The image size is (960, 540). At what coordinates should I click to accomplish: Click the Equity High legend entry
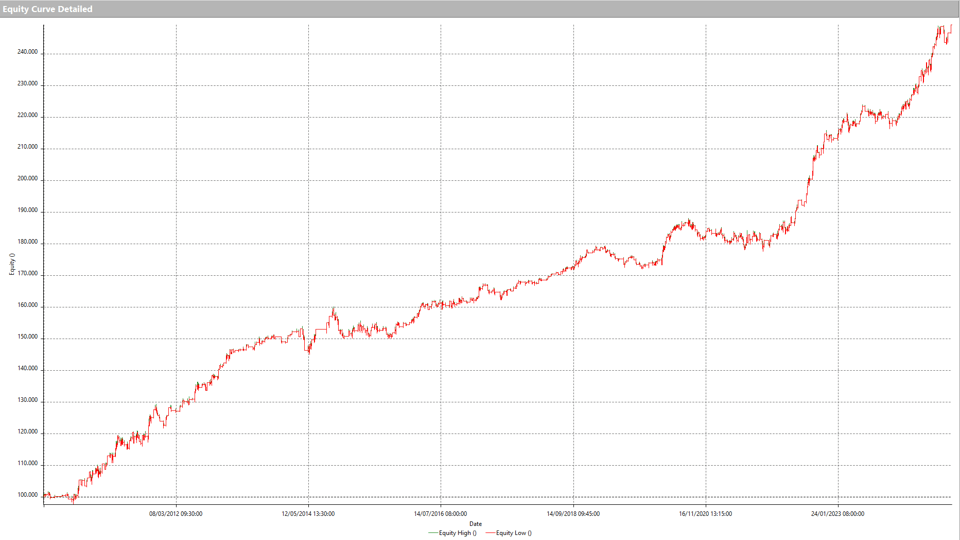(x=455, y=533)
